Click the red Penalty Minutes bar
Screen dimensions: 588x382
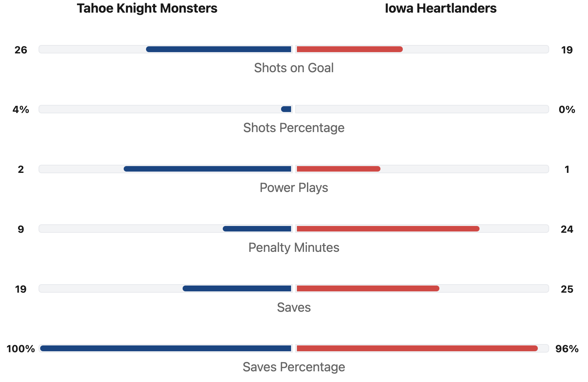coord(388,229)
